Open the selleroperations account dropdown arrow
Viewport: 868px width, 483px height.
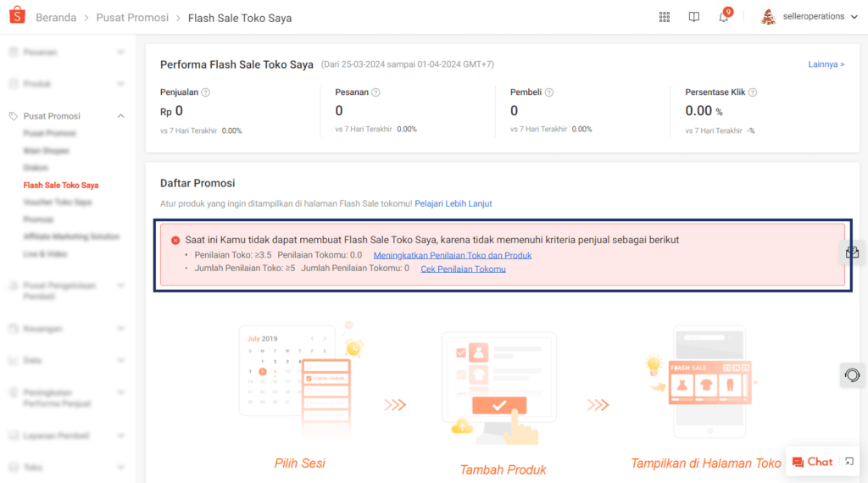click(x=854, y=17)
